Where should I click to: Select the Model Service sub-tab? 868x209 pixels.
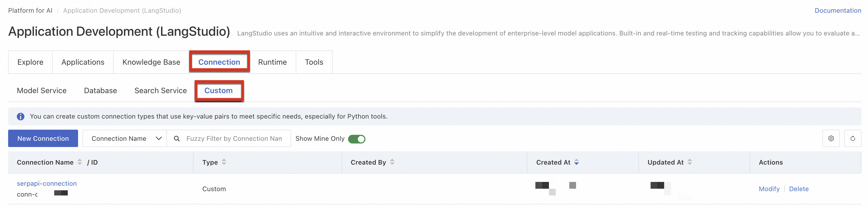pos(42,90)
